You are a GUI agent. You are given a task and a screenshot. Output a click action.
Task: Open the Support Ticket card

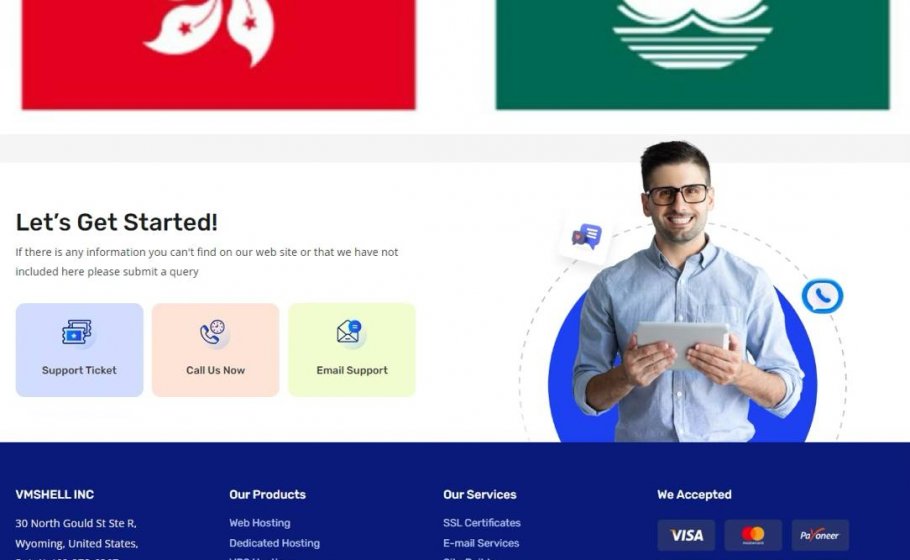click(80, 350)
